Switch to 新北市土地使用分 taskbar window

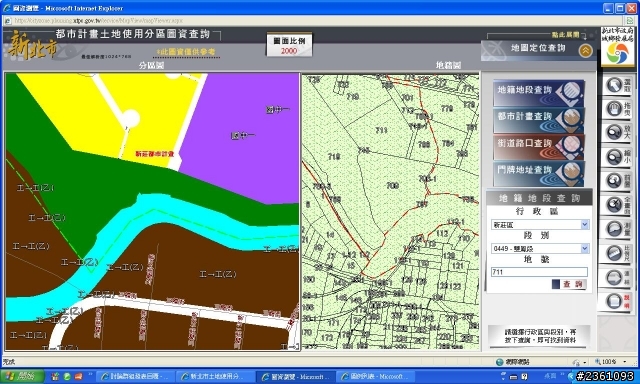pyautogui.click(x=216, y=376)
